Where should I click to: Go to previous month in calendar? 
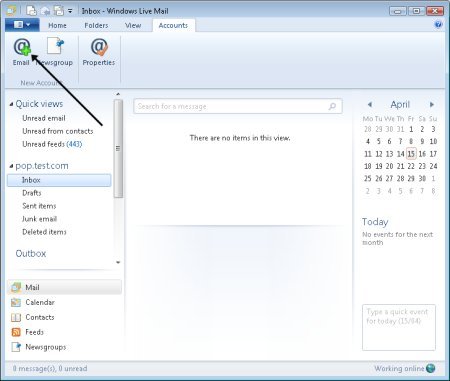click(370, 105)
